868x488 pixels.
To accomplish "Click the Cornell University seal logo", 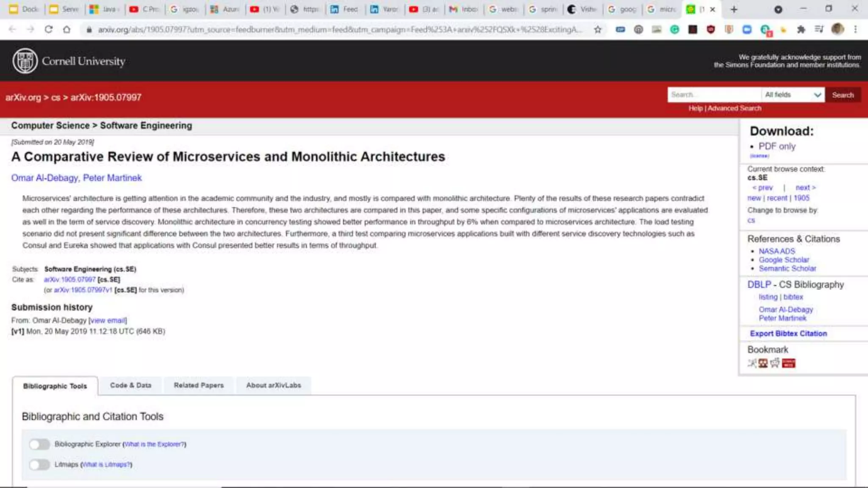I will [25, 61].
